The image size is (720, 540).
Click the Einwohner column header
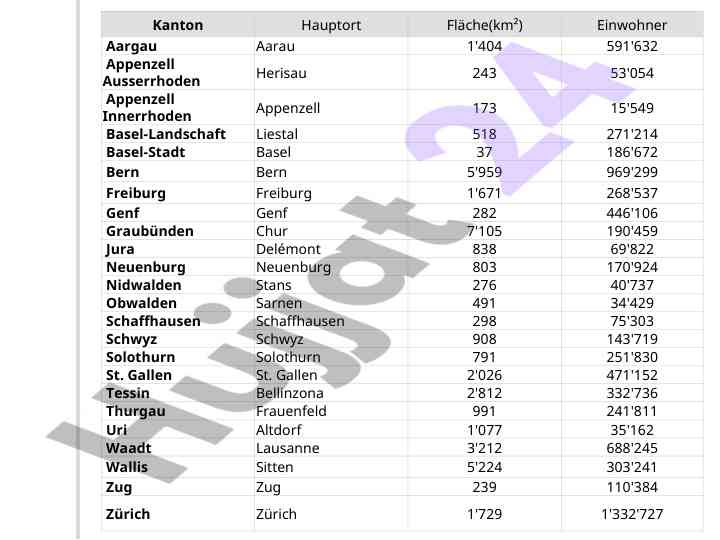632,25
